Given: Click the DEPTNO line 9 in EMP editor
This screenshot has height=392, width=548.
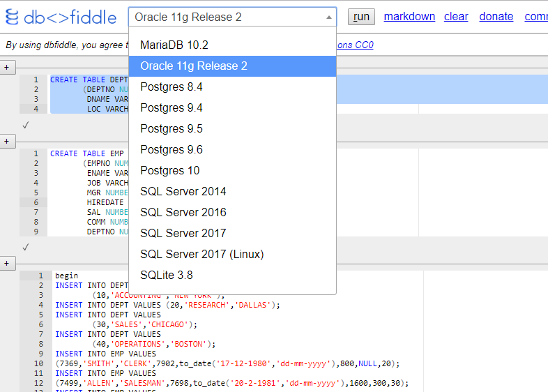Looking at the screenshot, I should 107,232.
